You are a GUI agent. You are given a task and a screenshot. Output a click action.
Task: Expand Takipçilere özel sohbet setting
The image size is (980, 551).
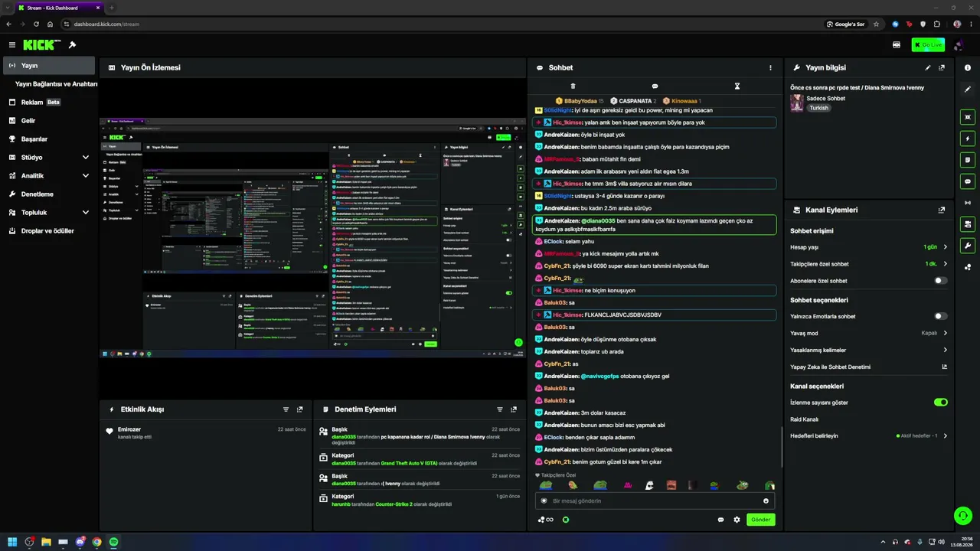(x=869, y=264)
